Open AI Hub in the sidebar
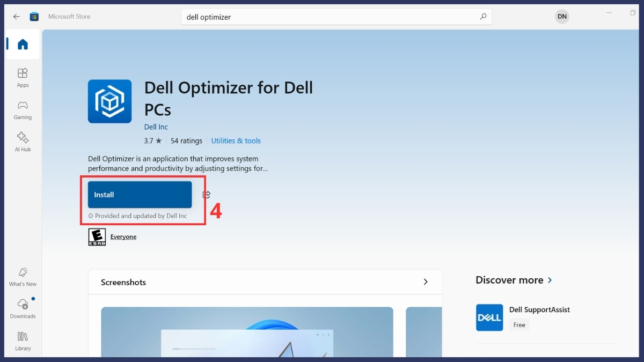 point(23,142)
